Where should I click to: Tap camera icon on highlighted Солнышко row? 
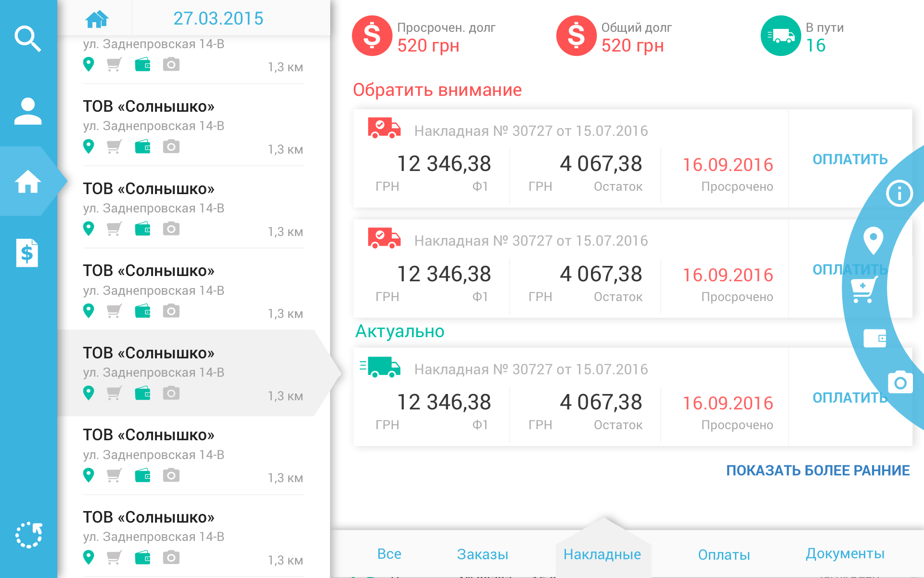pos(171,393)
